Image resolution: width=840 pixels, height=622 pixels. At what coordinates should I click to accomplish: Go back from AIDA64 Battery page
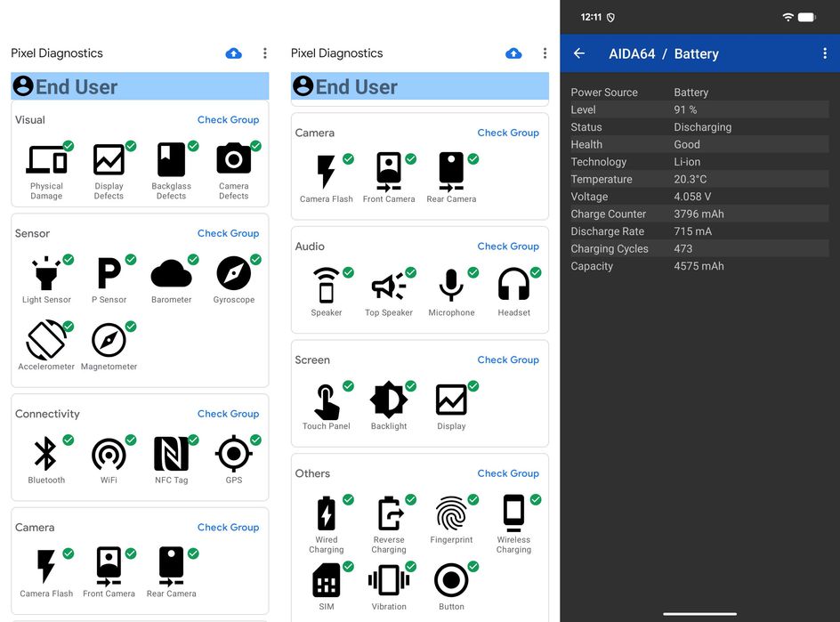pos(579,53)
